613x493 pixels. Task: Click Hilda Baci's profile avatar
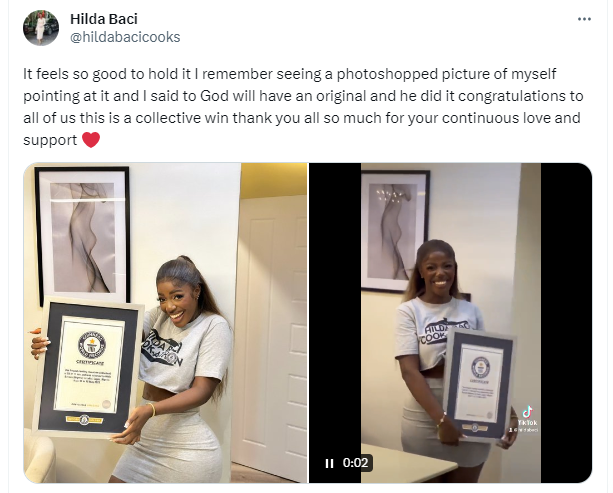(41, 28)
